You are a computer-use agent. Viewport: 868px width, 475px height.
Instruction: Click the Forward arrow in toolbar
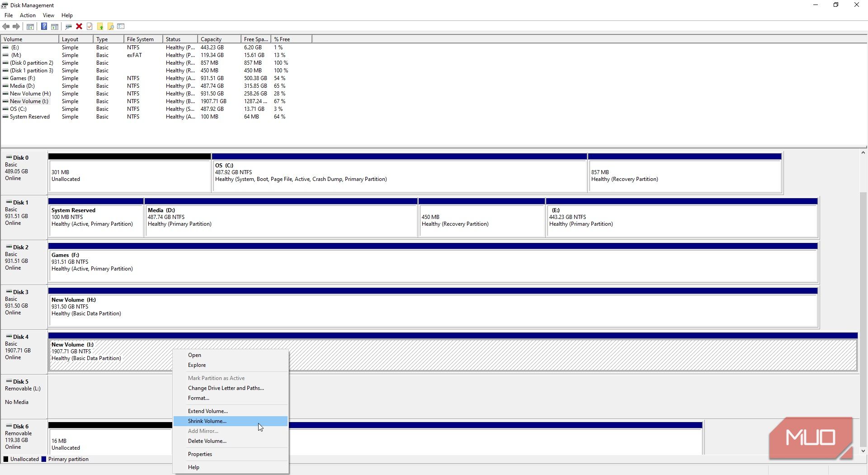[16, 27]
